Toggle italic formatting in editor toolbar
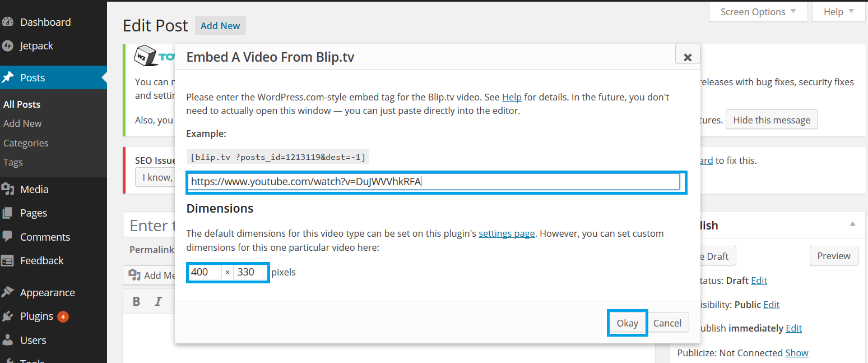This screenshot has width=868, height=363. 158,301
